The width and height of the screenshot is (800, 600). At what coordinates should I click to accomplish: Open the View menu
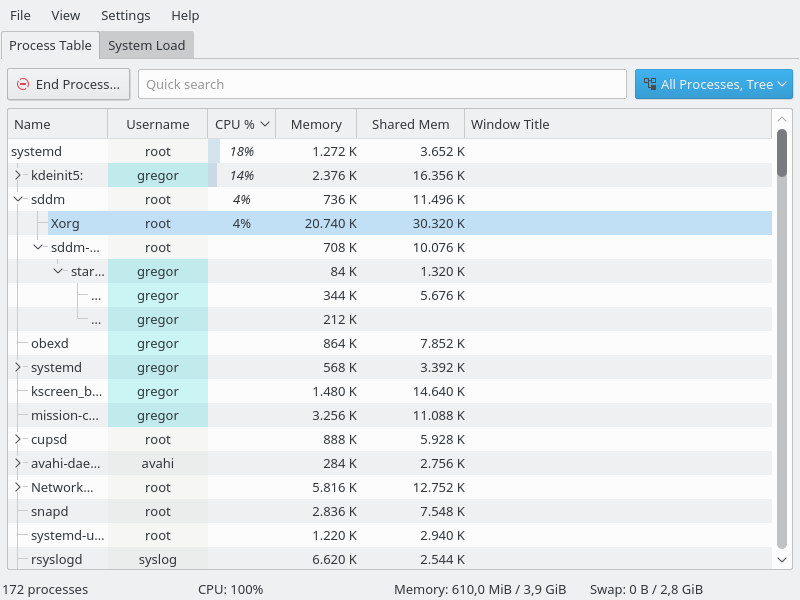(66, 15)
